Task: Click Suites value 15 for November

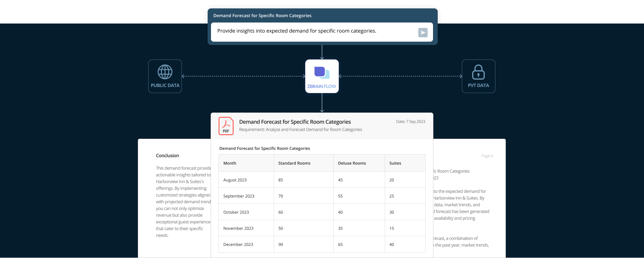Action: (x=392, y=228)
